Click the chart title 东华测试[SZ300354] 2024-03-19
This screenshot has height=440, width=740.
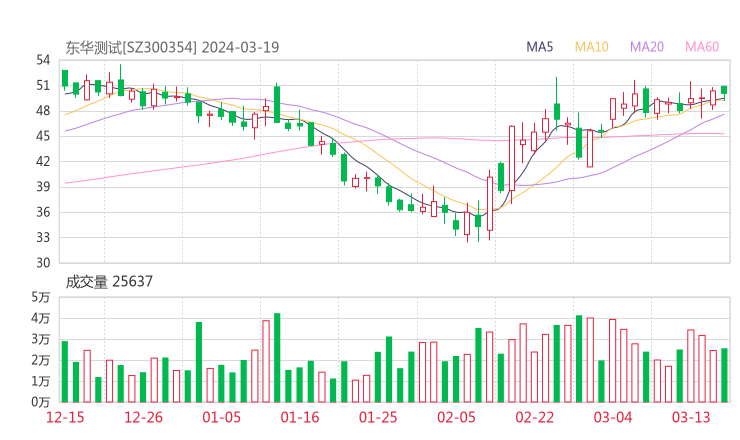[x=172, y=48]
